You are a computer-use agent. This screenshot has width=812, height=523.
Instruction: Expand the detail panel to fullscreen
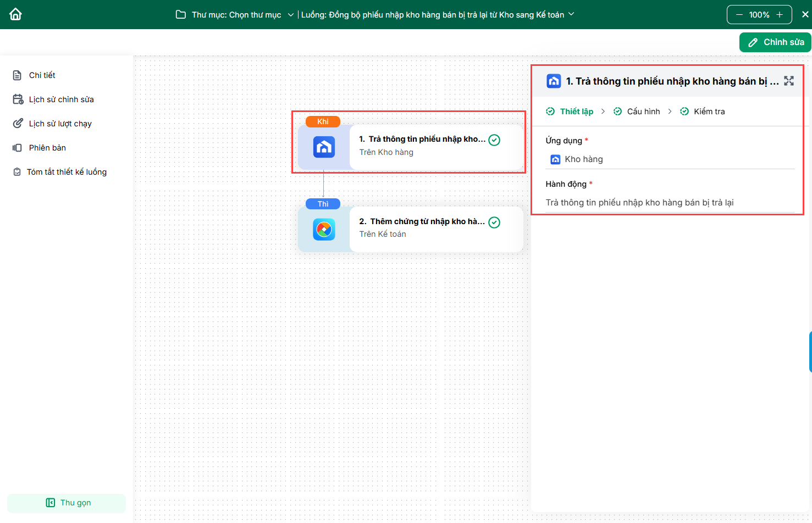(x=789, y=81)
